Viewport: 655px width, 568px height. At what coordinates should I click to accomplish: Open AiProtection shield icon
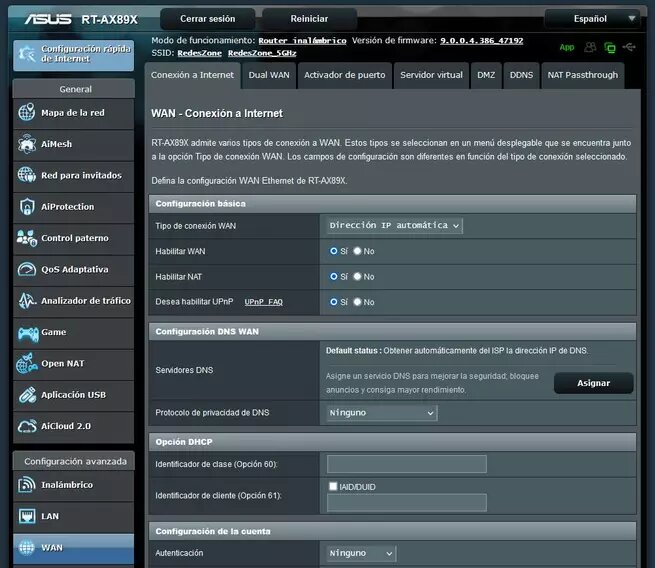click(x=26, y=207)
